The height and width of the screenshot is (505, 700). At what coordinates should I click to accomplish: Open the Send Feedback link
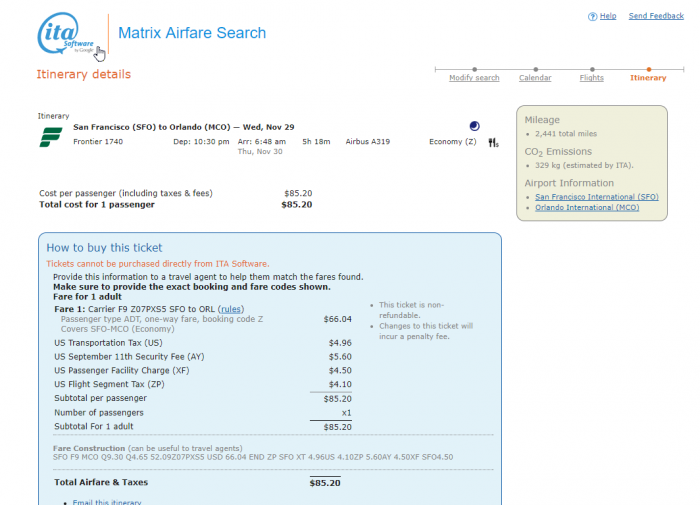[x=656, y=16]
